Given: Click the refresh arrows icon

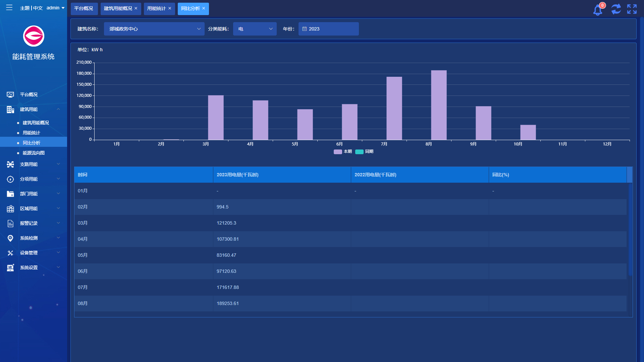Looking at the screenshot, I should click(616, 9).
